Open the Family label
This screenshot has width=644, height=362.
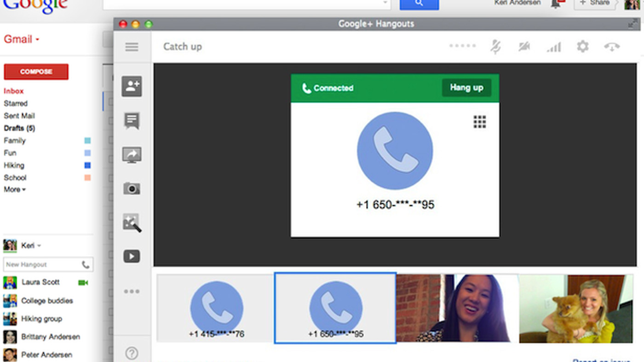[15, 141]
